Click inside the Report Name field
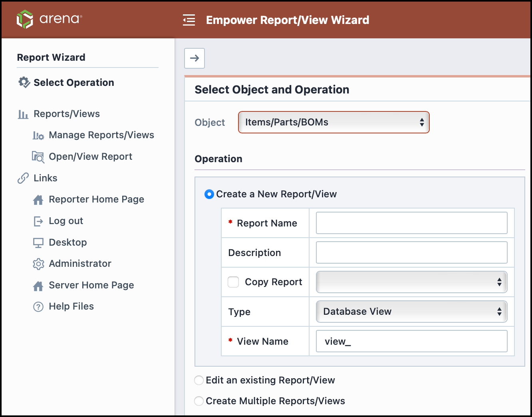The height and width of the screenshot is (417, 532). 411,223
